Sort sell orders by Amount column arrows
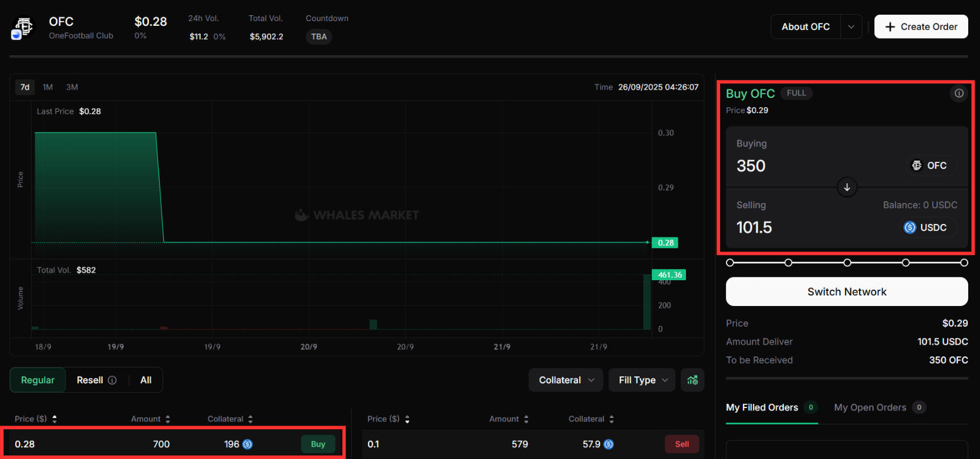 526,419
